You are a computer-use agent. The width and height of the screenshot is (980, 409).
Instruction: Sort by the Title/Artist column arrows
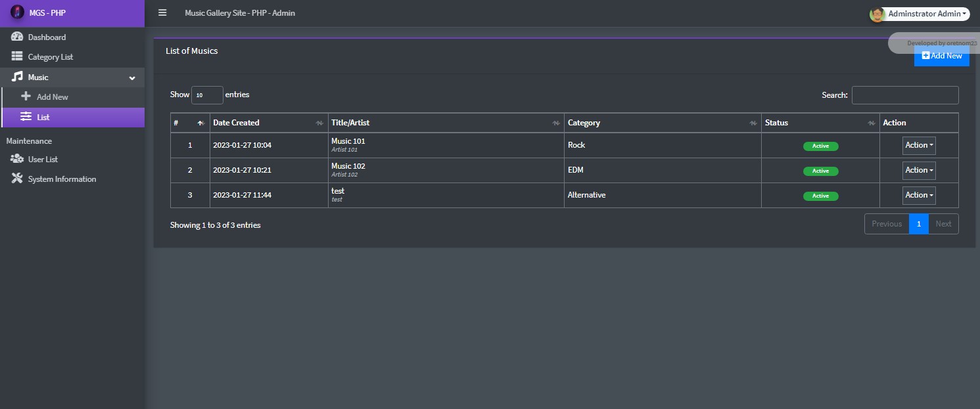pos(555,123)
